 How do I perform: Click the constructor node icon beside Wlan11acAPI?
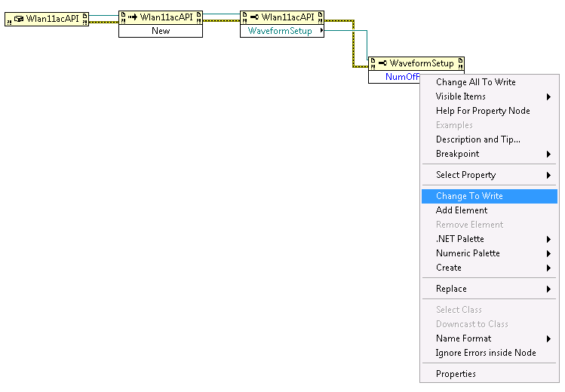coord(131,17)
